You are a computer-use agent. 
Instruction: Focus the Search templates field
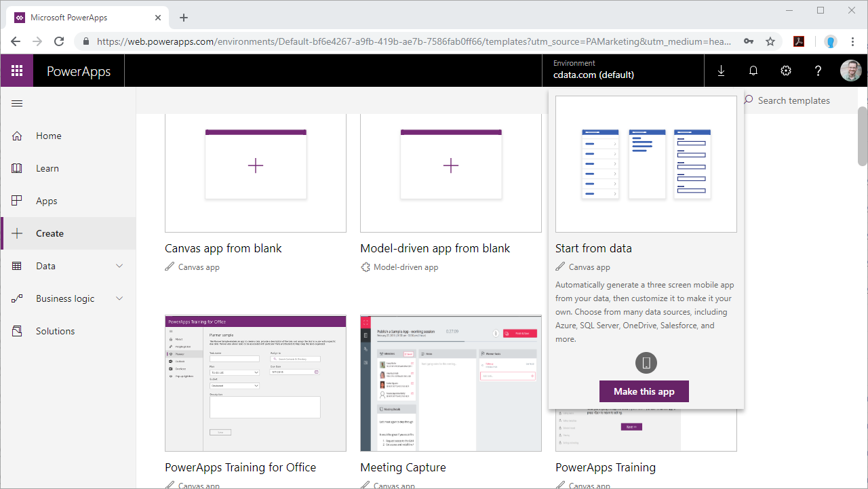click(x=794, y=100)
